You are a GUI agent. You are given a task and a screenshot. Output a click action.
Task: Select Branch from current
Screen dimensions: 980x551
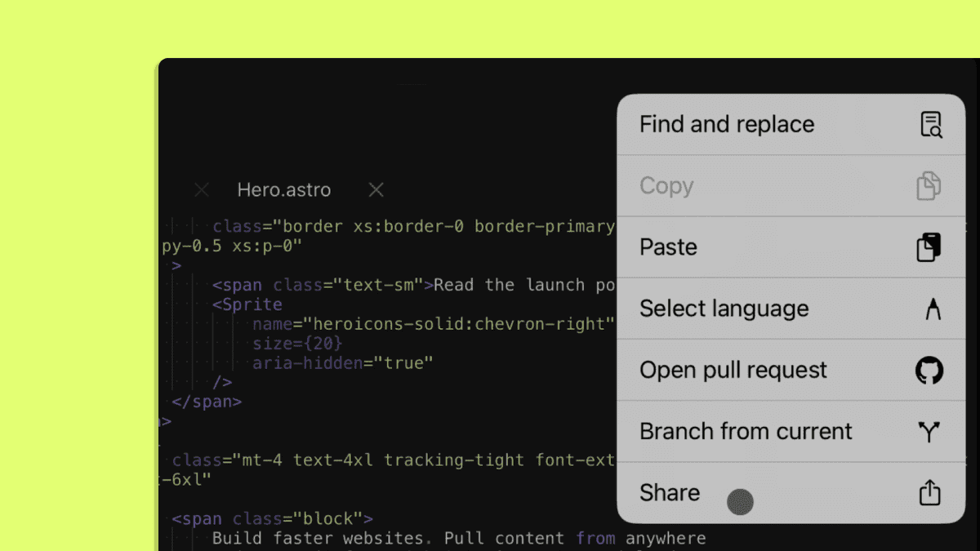pyautogui.click(x=746, y=431)
